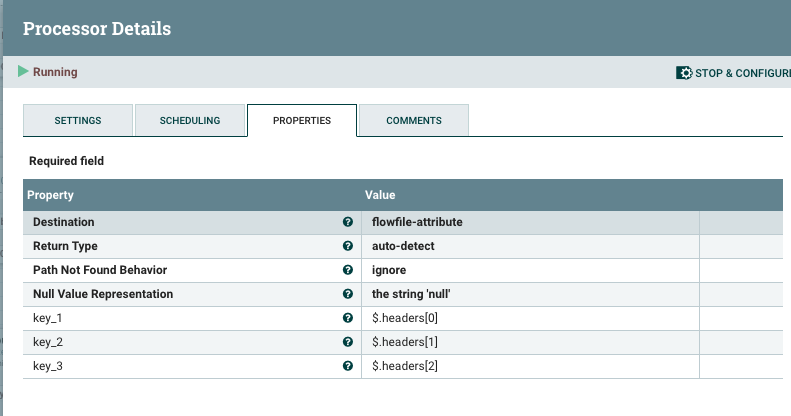Click the ignore value for Path Not Found

(389, 270)
